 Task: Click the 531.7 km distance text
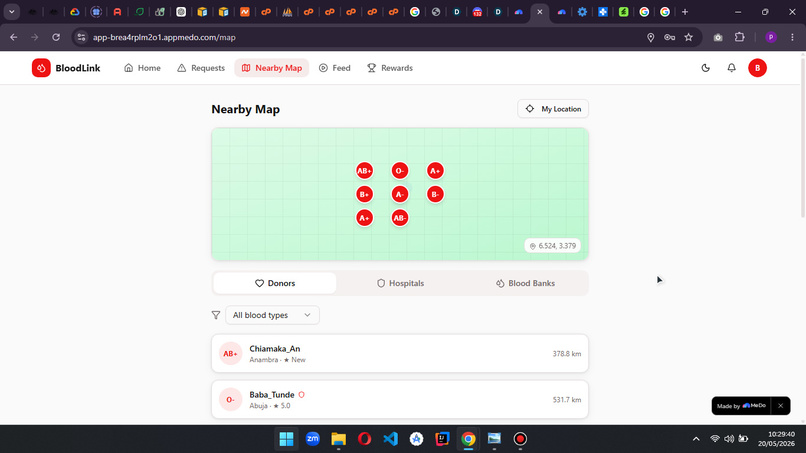tap(566, 400)
